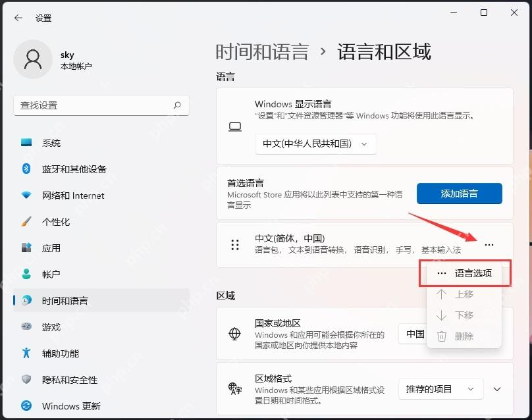Click the sky user avatar icon

(x=33, y=60)
